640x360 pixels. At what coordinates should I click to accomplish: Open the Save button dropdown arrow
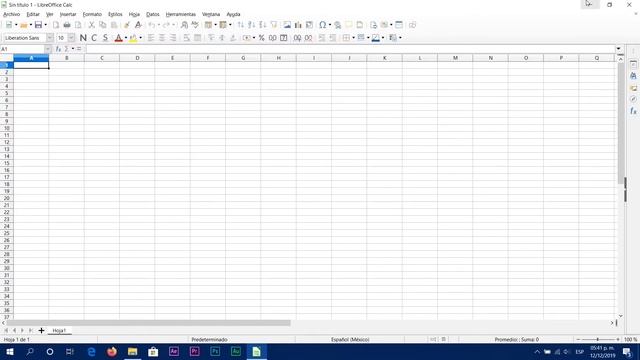tap(45, 25)
